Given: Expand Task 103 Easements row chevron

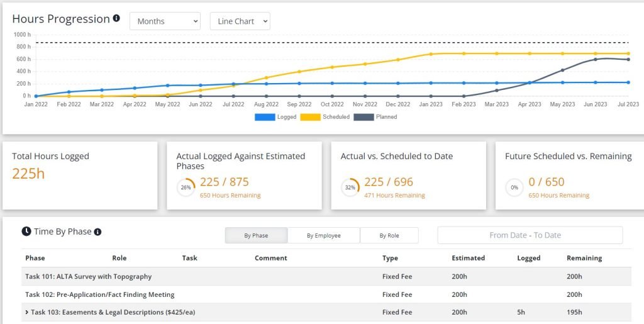Looking at the screenshot, I should coord(27,313).
